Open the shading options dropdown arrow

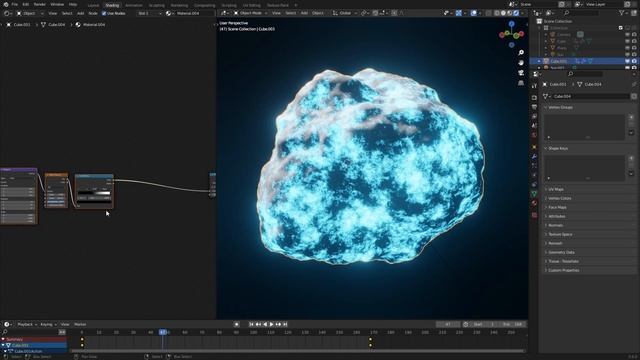point(523,13)
